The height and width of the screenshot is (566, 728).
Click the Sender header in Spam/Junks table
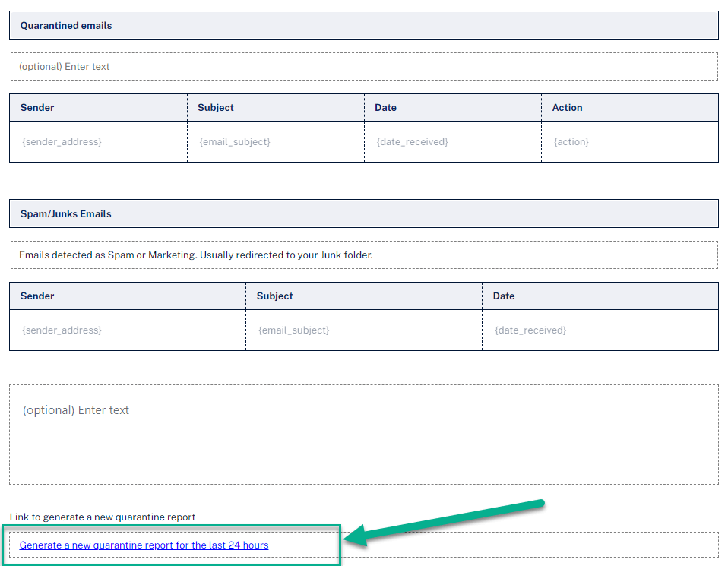(128, 296)
